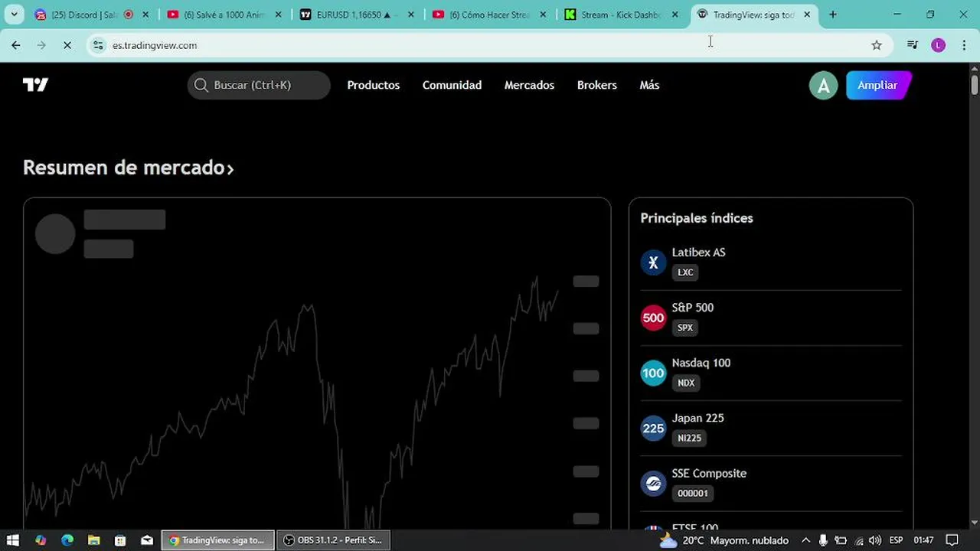The height and width of the screenshot is (551, 980).
Task: Open Microsoft Store from taskbar
Action: coord(120,540)
